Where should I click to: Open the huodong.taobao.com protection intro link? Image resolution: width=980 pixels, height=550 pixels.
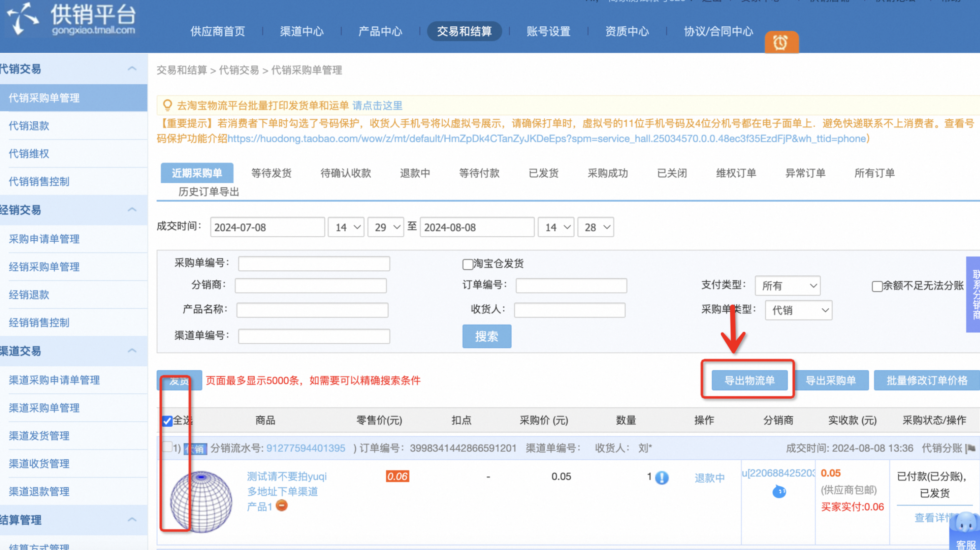[547, 138]
